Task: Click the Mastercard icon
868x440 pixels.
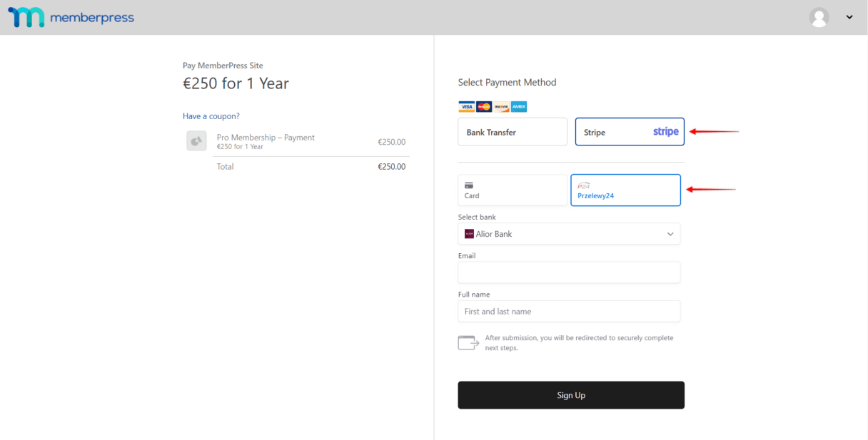Action: point(484,107)
